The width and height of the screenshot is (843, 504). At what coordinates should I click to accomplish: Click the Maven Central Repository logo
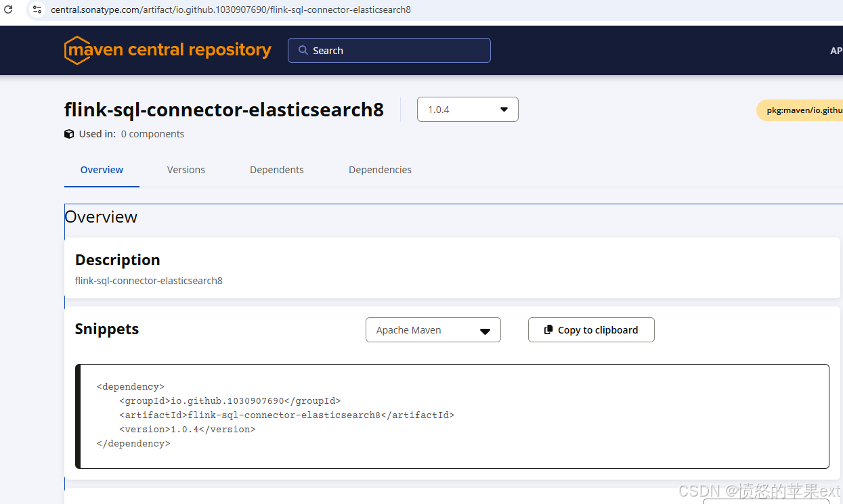(x=168, y=50)
